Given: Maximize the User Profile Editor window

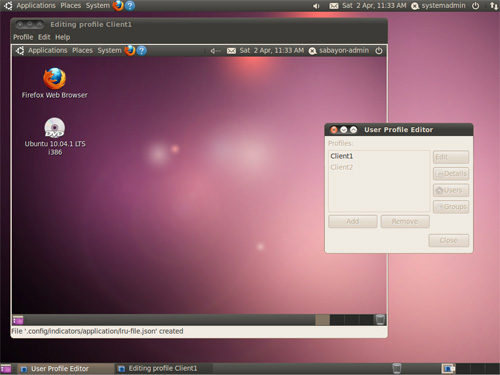Looking at the screenshot, I should point(353,130).
